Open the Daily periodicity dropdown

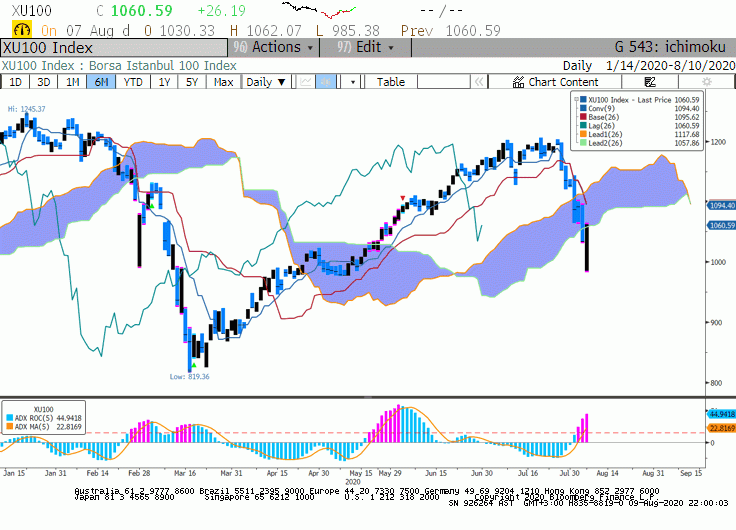pos(266,82)
